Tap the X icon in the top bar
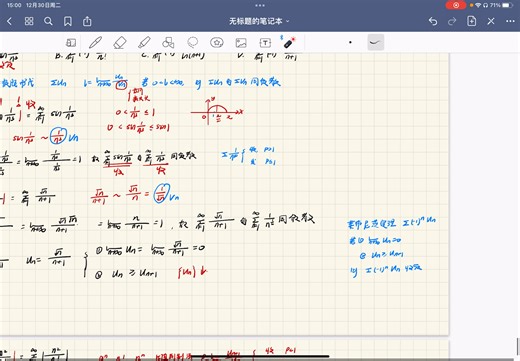This screenshot has width=520, height=361. (491, 21)
